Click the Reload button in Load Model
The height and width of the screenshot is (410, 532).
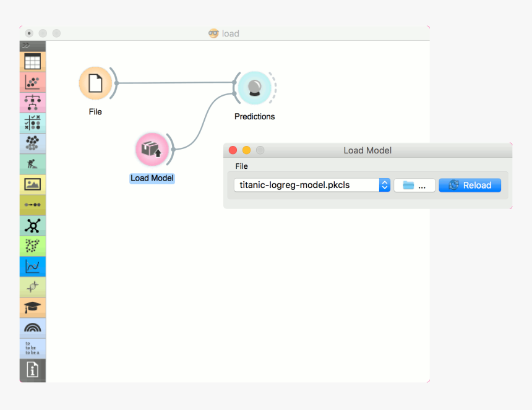[x=470, y=184]
